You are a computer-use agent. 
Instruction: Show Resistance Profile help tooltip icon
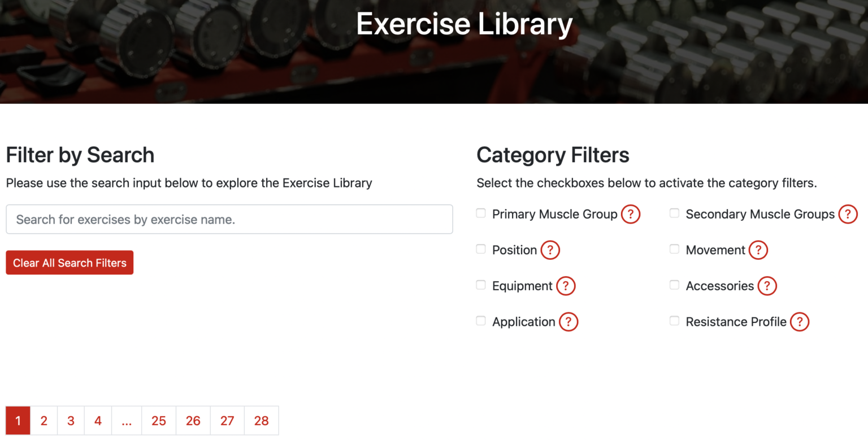point(799,321)
